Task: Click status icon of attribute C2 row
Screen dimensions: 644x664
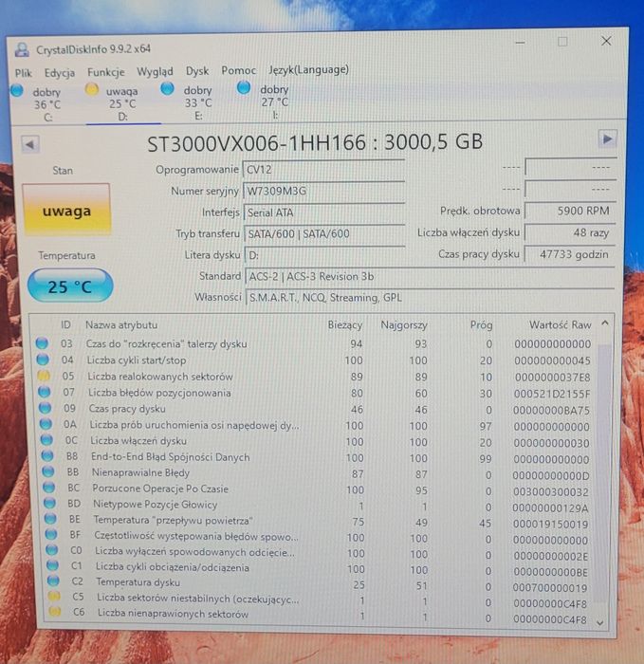Action: 53,581
